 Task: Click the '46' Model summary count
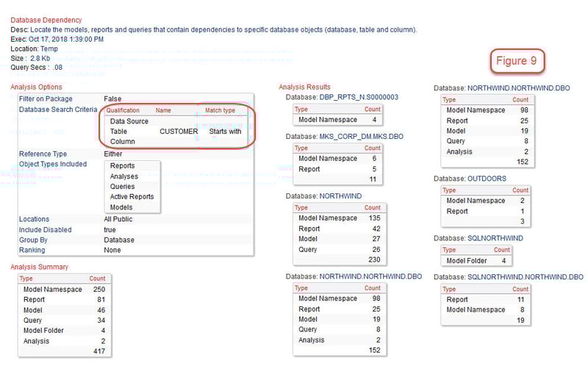[x=101, y=310]
